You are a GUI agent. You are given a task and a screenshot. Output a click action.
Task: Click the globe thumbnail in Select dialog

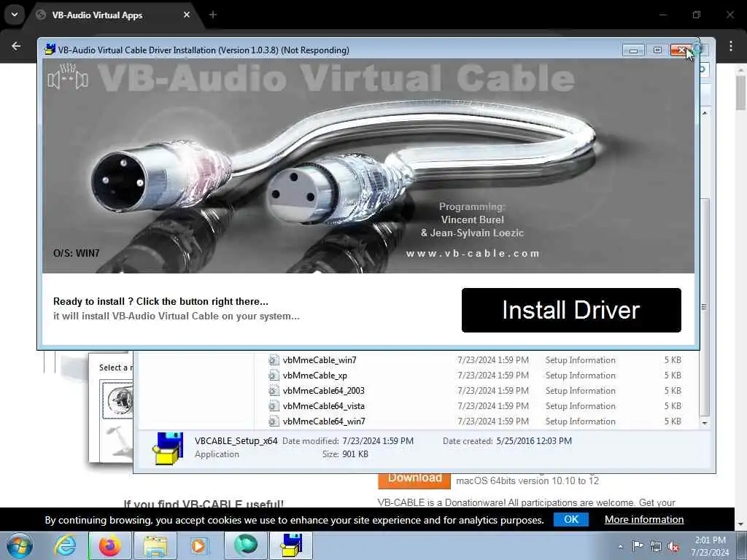[x=118, y=400]
